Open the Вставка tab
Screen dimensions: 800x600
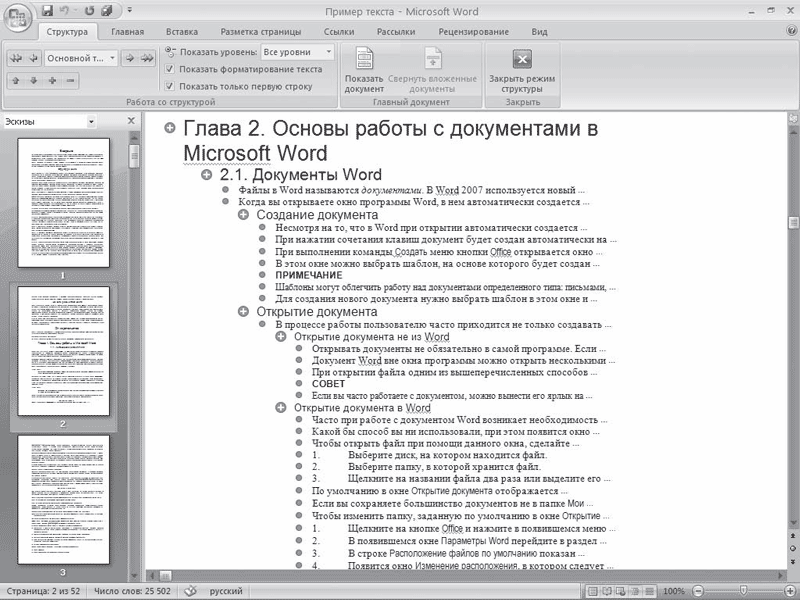tap(182, 32)
